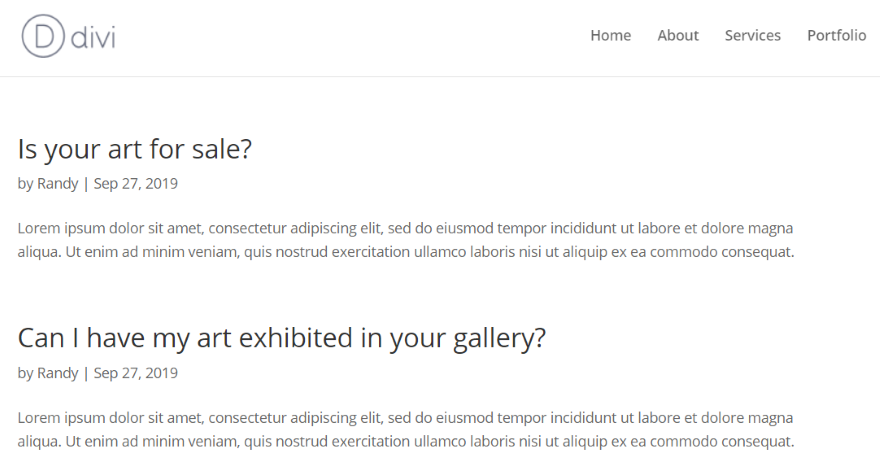Image resolution: width=880 pixels, height=467 pixels.
Task: Open the "Can I have my art exhibited" post
Action: (x=282, y=338)
